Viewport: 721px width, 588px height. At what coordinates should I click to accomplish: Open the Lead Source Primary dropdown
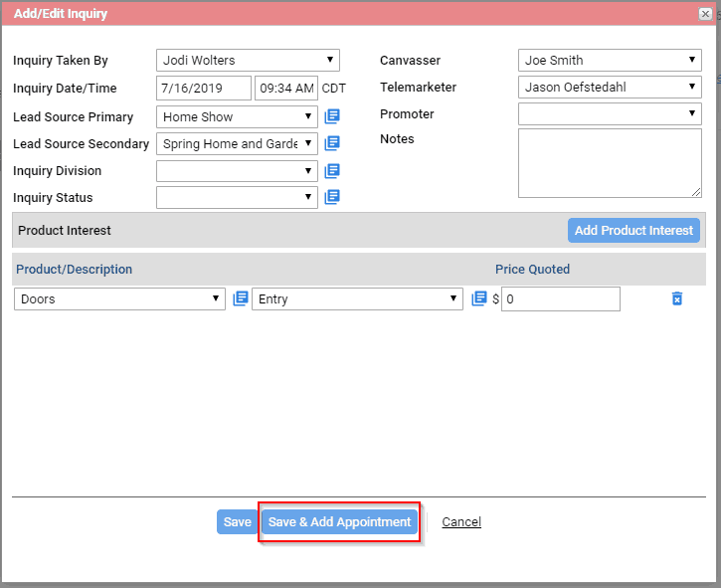tap(237, 116)
